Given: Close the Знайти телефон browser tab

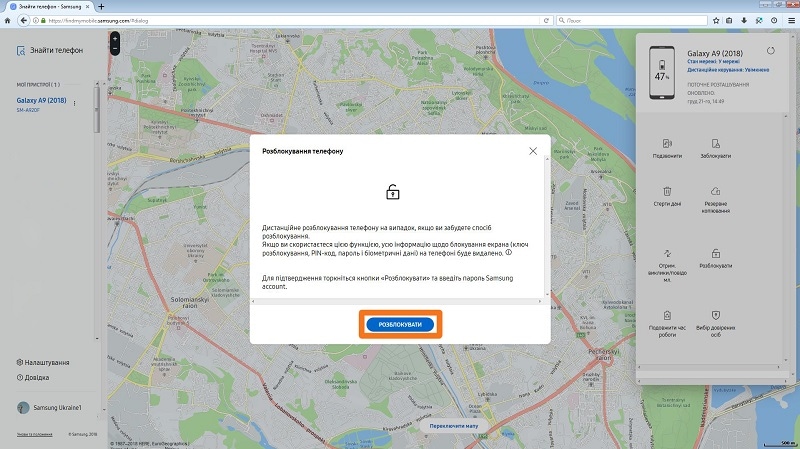Looking at the screenshot, I should coord(87,7).
